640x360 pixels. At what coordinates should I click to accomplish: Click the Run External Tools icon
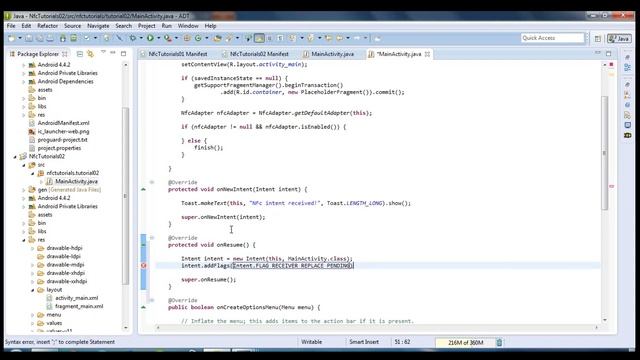[167, 38]
